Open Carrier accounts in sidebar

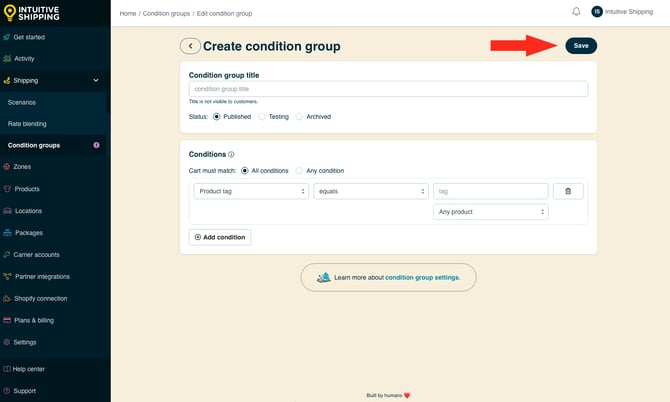pos(36,255)
